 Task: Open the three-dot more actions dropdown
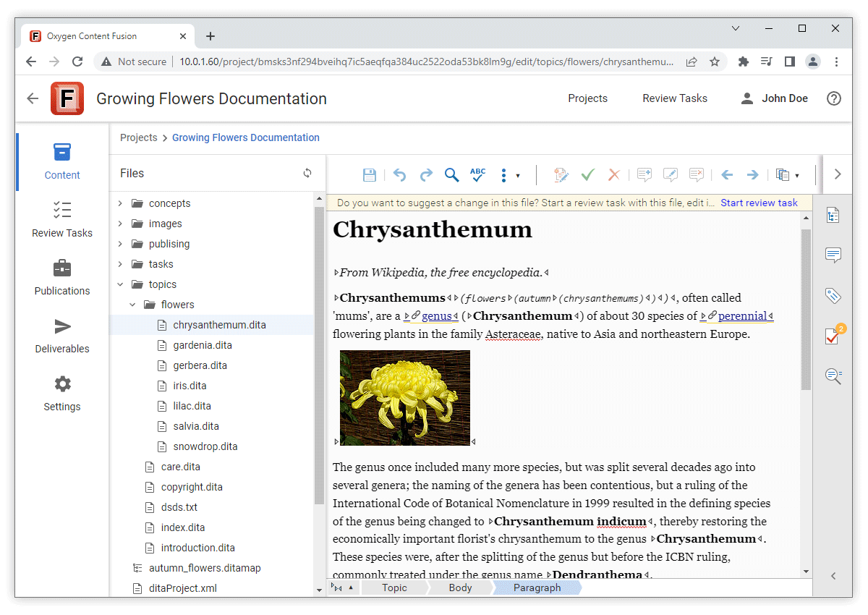tap(509, 175)
